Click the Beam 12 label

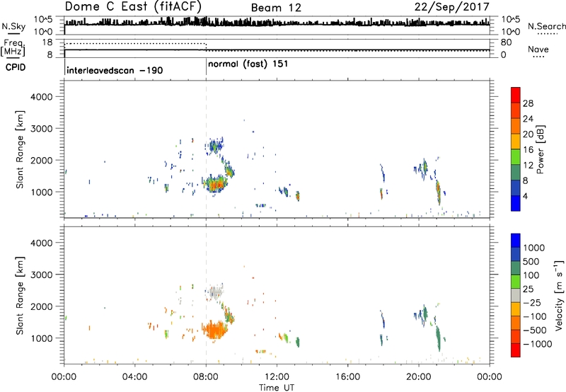point(276,8)
